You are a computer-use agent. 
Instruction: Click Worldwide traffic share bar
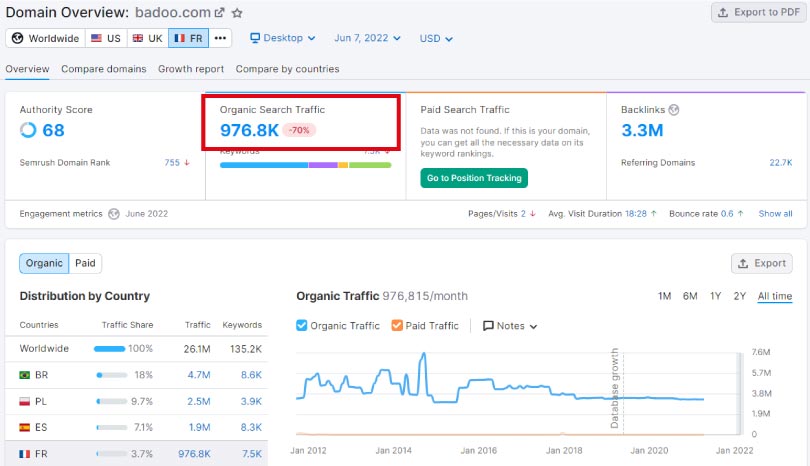[110, 349]
